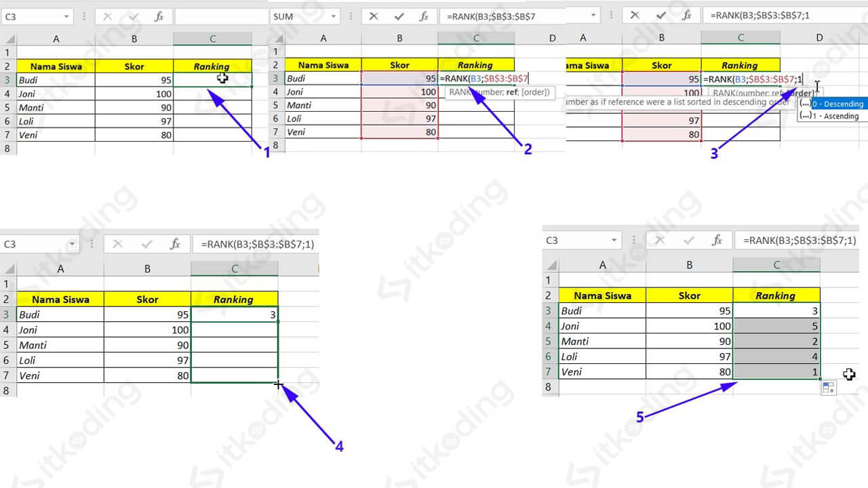Click score 95 cell in step 5 screenshot
This screenshot has width=868, height=488.
coord(690,310)
